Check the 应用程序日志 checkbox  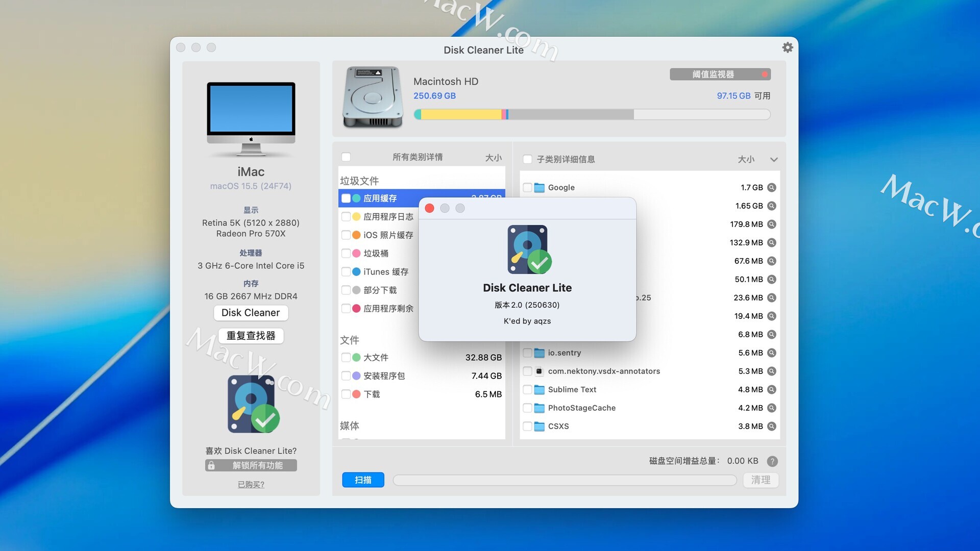click(346, 217)
